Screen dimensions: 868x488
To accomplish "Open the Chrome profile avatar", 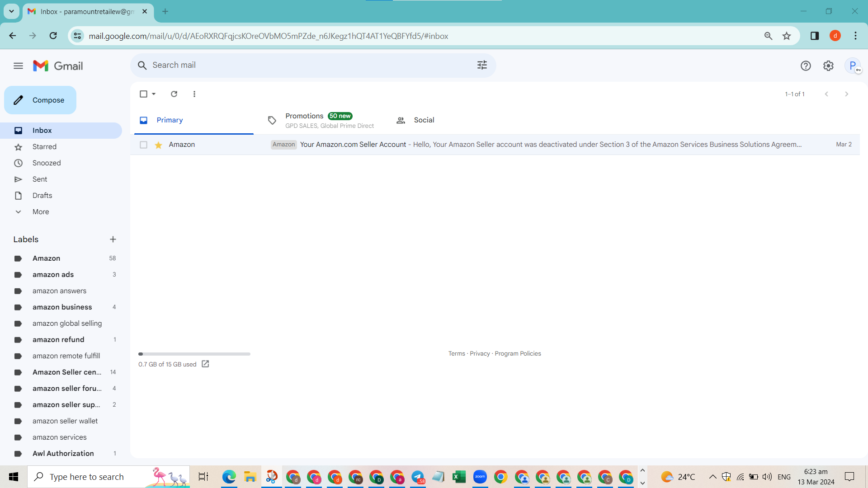I will point(835,36).
